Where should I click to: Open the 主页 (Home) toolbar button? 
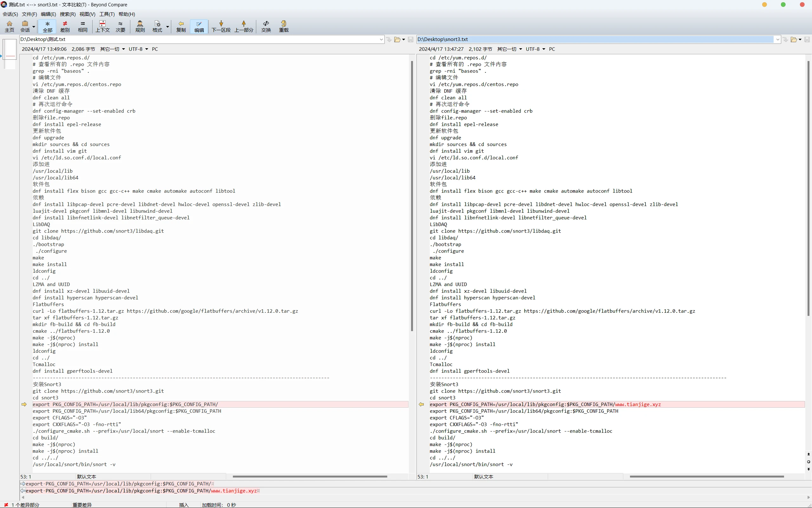pyautogui.click(x=10, y=26)
